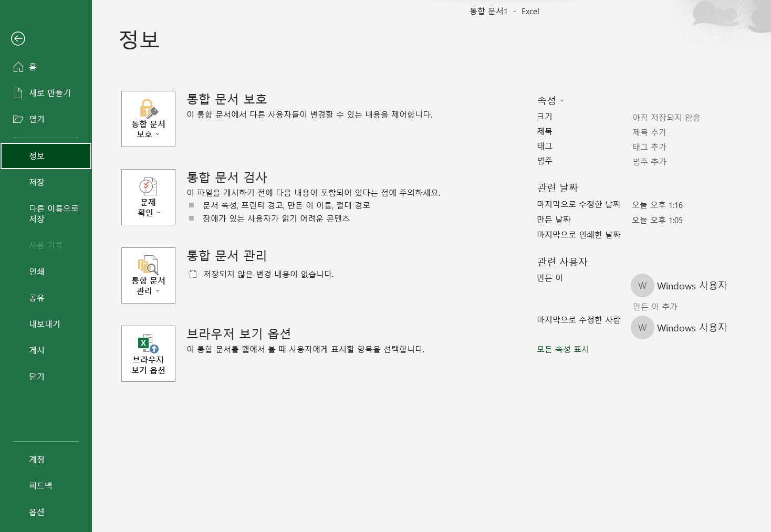Click the 브라우저 보기 옵션 heading
Image resolution: width=771 pixels, height=532 pixels.
239,333
